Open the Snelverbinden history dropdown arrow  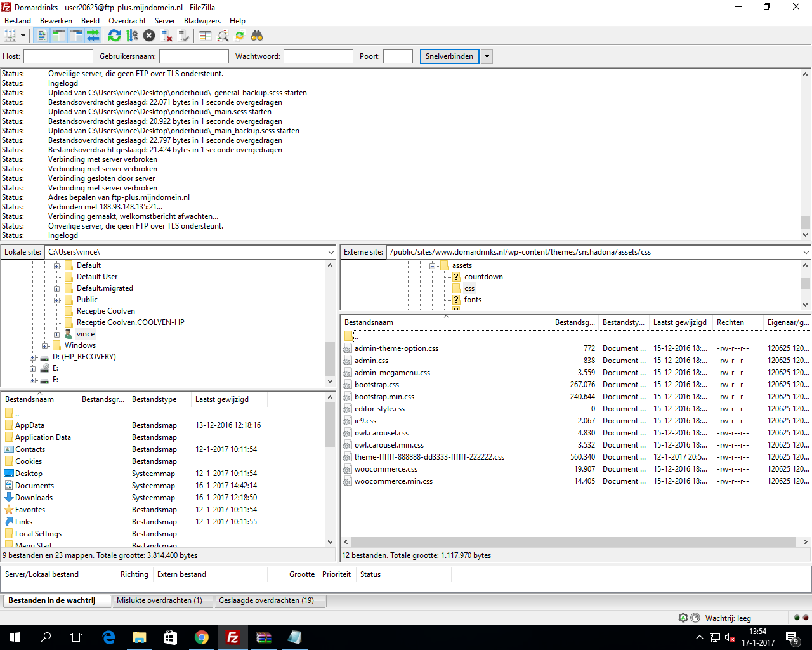click(487, 56)
